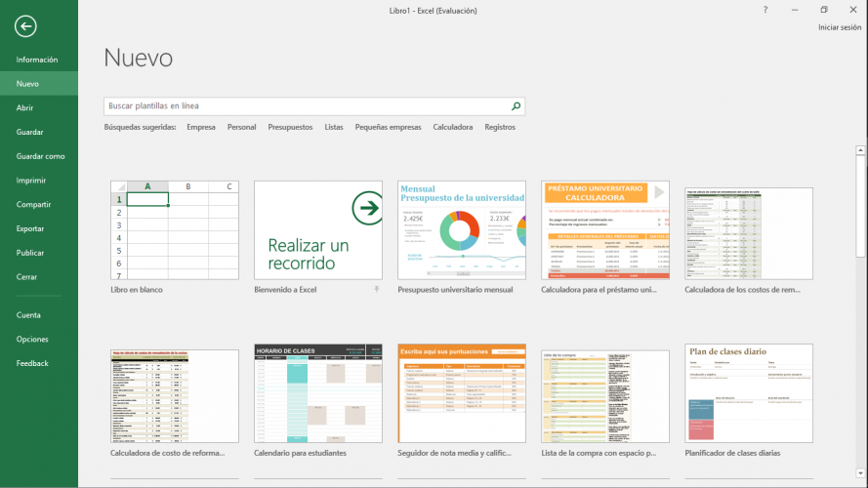Click the search magnifier icon

(x=516, y=106)
